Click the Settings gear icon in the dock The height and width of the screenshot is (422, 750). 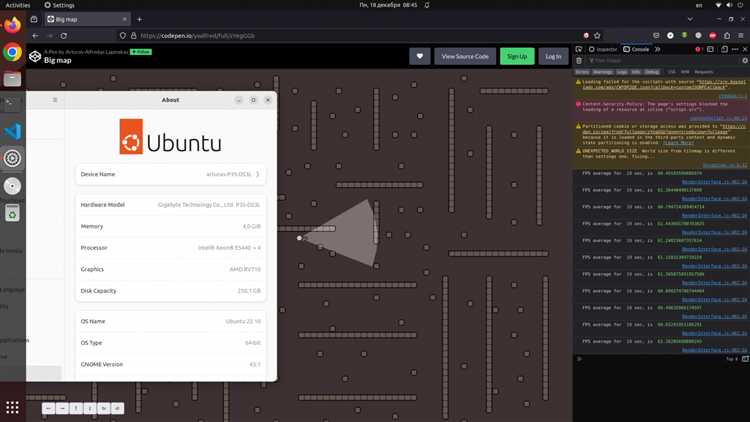click(x=12, y=158)
